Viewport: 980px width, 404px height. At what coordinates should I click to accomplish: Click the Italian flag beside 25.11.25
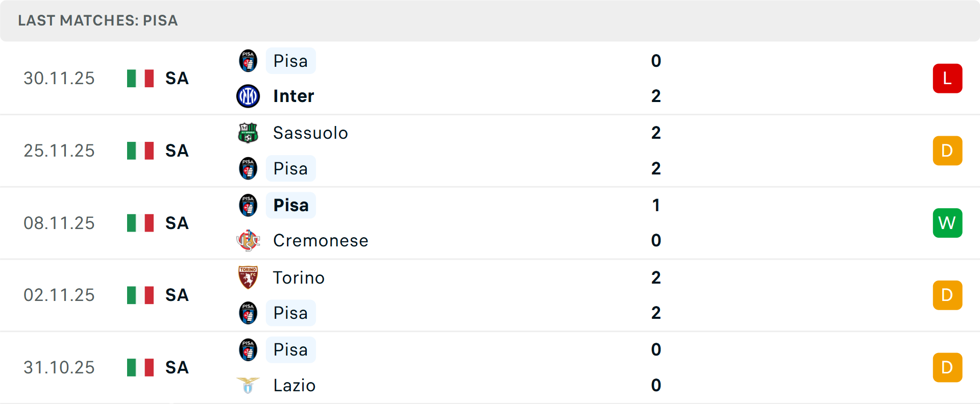point(140,150)
